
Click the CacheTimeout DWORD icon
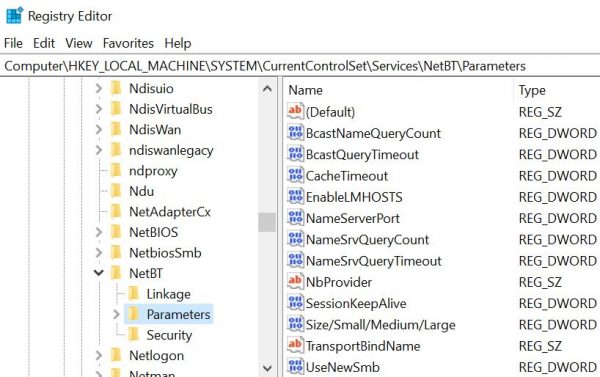[x=295, y=175]
